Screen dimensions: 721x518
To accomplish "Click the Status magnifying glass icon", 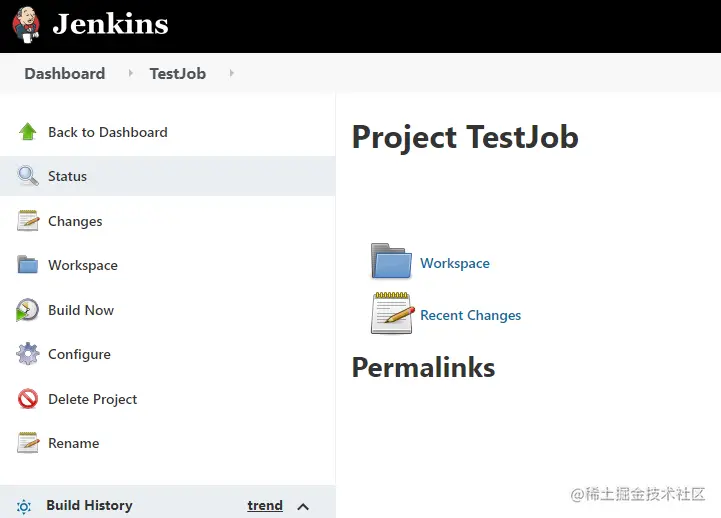I will click(x=28, y=176).
